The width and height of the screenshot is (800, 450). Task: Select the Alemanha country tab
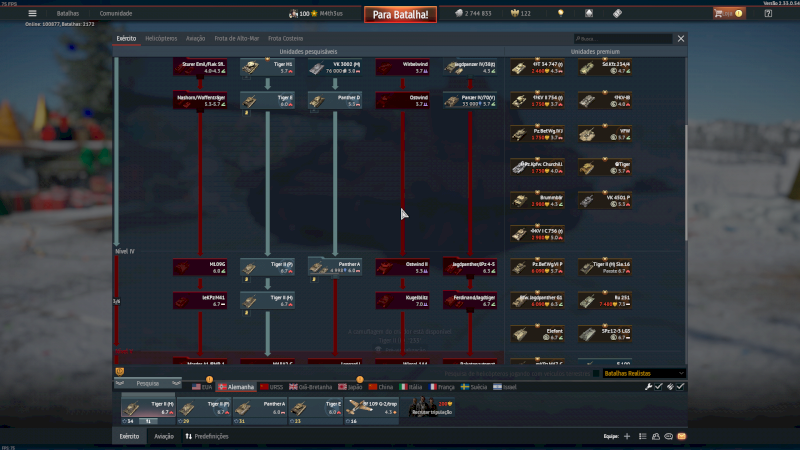tap(236, 386)
